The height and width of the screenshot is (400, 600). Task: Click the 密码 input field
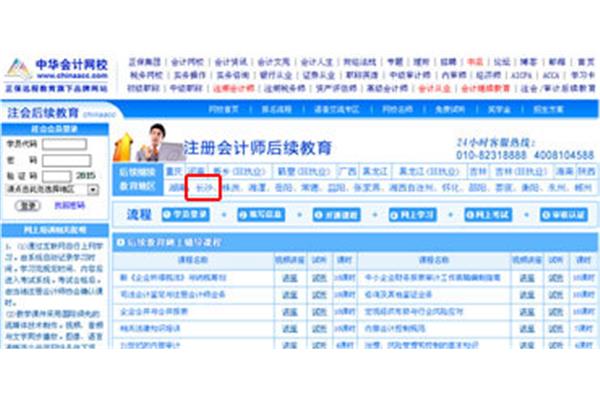(x=67, y=160)
